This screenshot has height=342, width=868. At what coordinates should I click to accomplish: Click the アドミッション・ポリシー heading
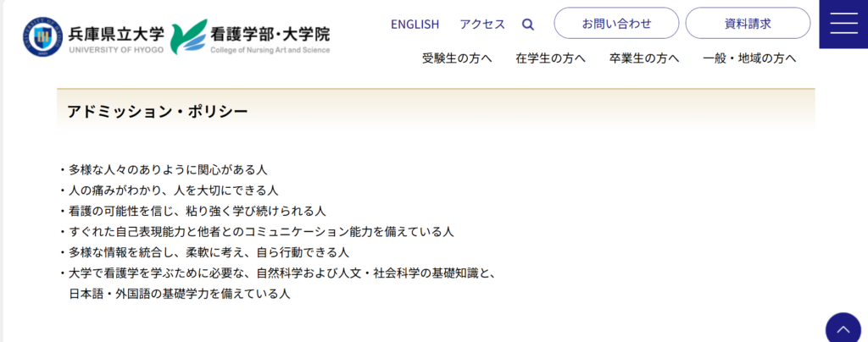(157, 112)
